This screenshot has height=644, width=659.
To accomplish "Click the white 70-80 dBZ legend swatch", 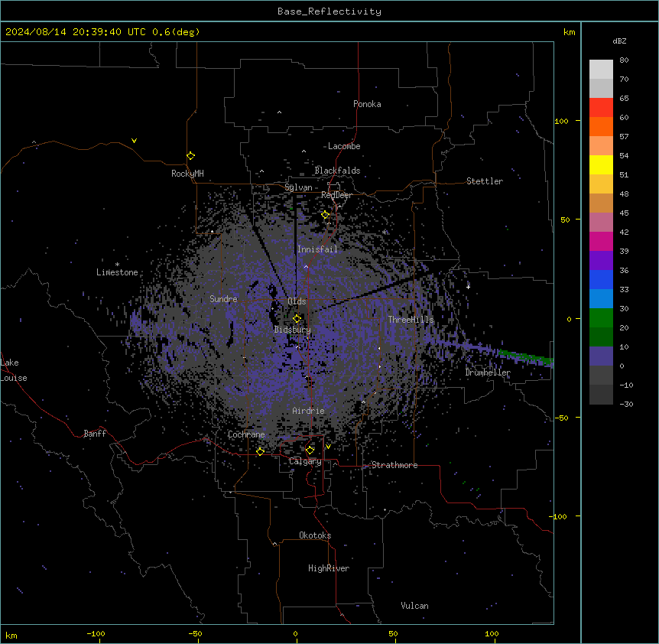I will pos(601,70).
